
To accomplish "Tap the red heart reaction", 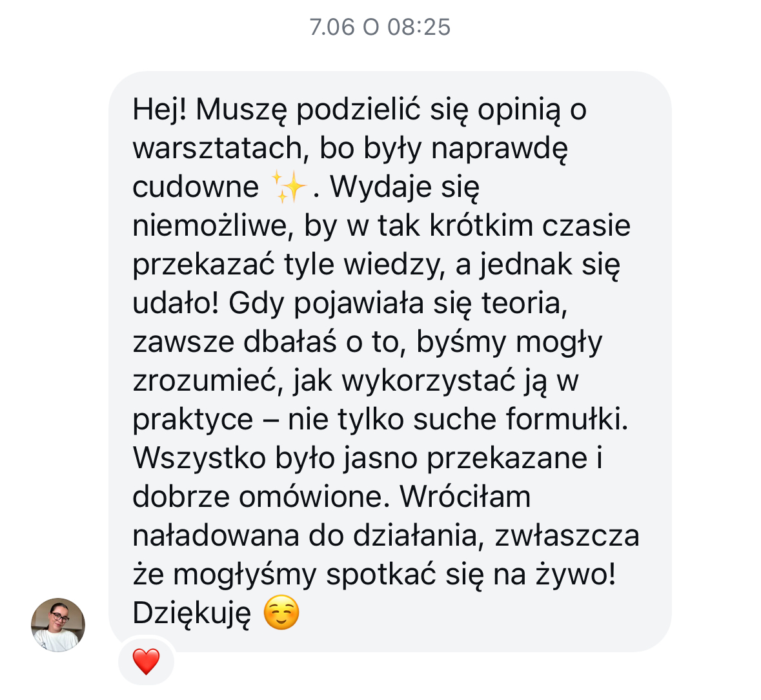I will point(146,661).
